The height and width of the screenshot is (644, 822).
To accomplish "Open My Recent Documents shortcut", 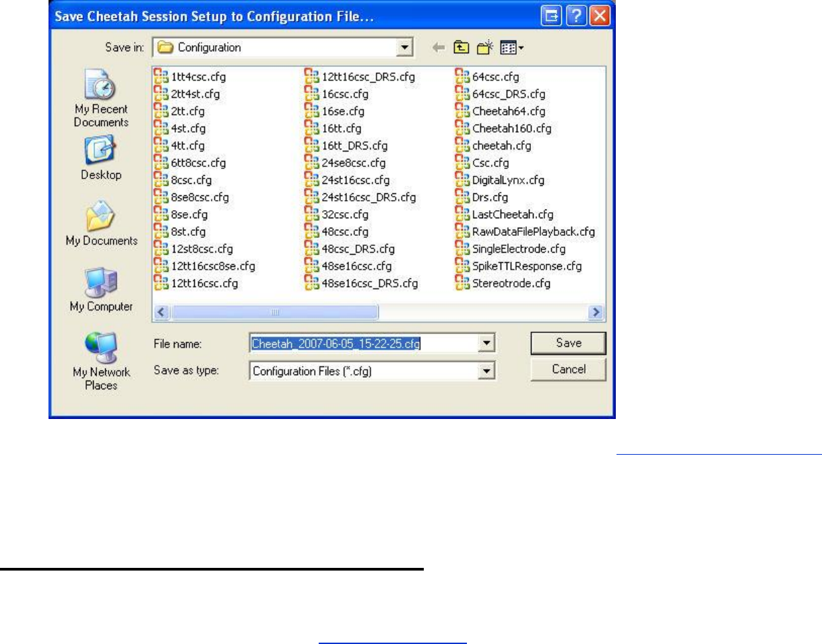I will coord(101,100).
